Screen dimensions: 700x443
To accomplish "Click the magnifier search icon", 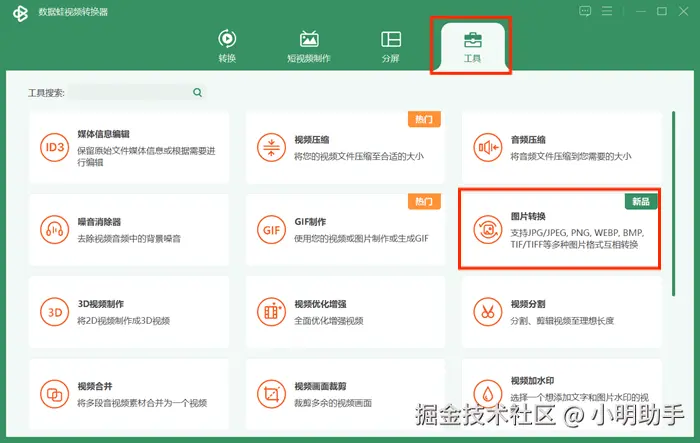I will [x=197, y=92].
